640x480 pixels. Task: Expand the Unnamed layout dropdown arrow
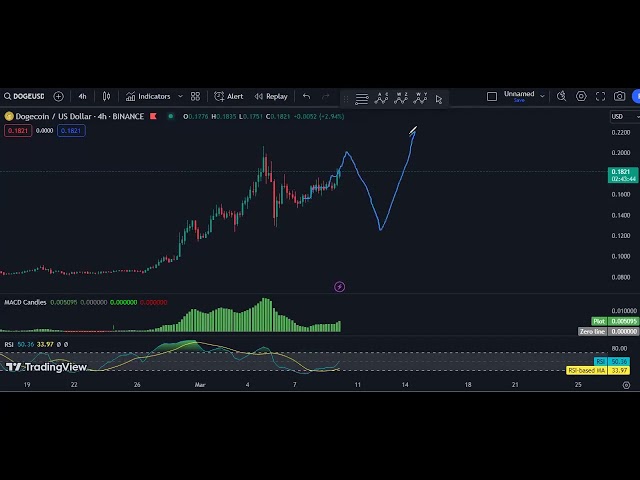[x=542, y=96]
